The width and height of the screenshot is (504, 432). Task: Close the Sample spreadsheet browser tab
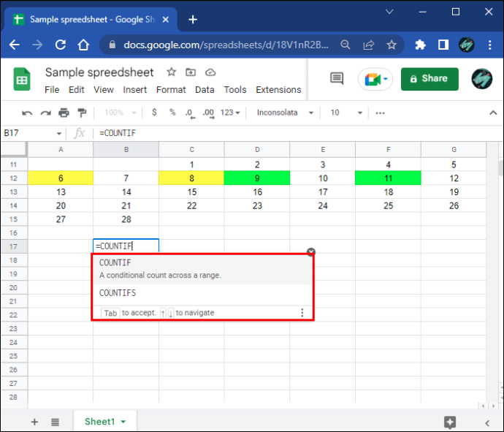pos(166,20)
